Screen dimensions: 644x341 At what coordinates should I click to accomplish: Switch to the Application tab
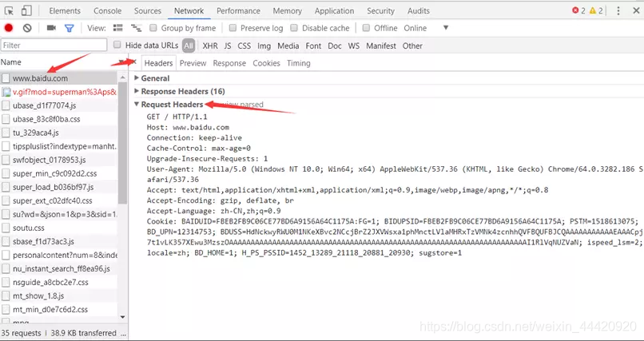334,11
